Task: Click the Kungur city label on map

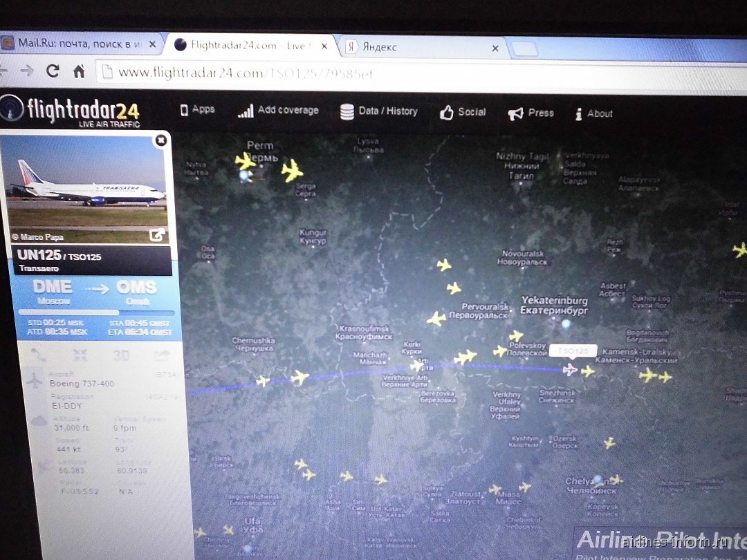Action: tap(313, 236)
